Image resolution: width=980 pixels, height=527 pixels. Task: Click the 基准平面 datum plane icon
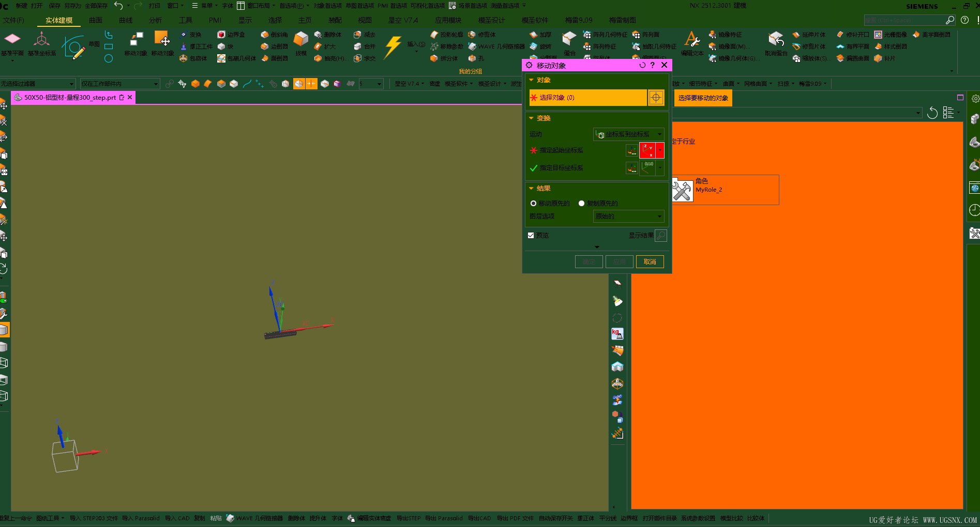coord(12,39)
